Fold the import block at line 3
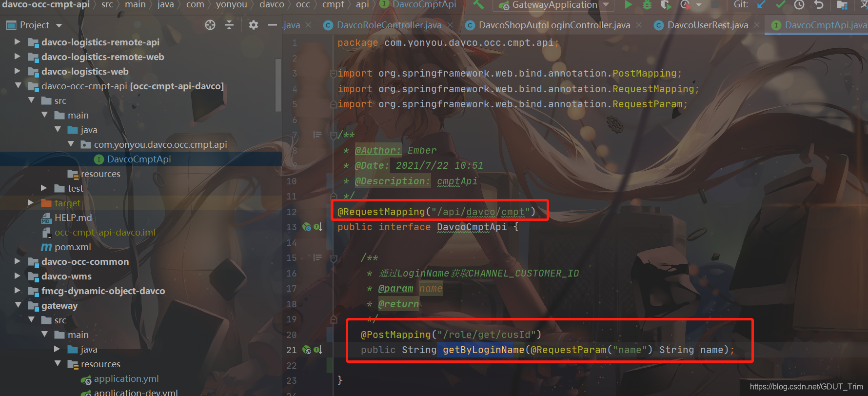868x396 pixels. 334,74
